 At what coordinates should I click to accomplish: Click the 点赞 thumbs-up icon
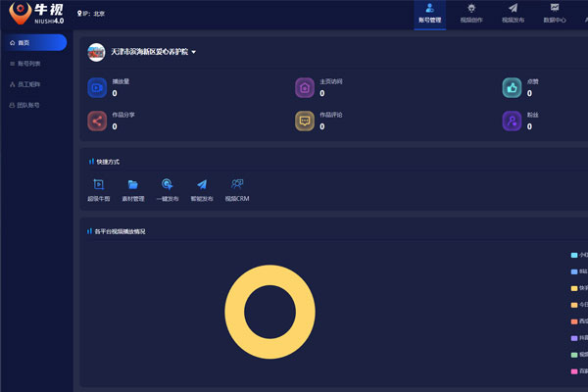(512, 88)
